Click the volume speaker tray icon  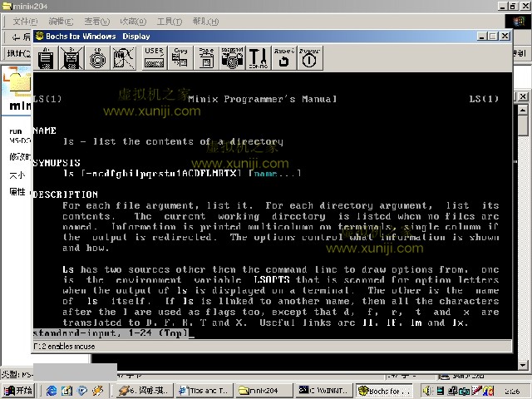(426, 391)
